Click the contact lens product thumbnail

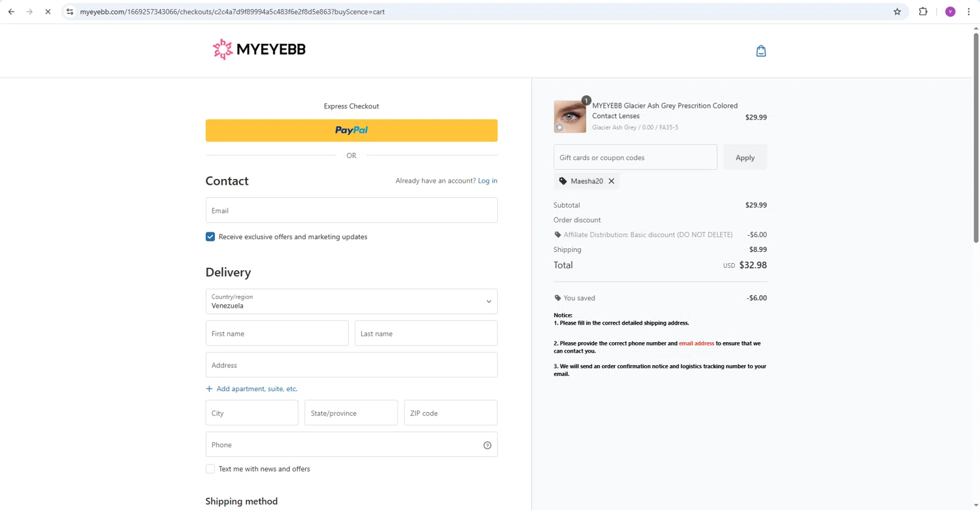click(570, 117)
